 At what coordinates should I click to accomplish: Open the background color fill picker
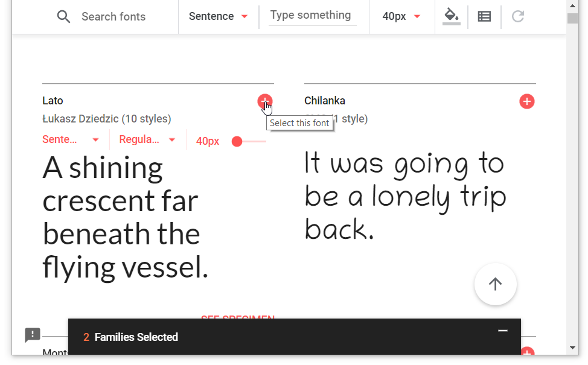pos(451,16)
